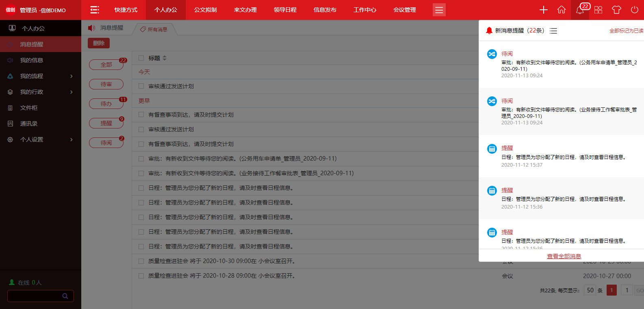Filter messages by 待办 category
This screenshot has width=644, height=309.
106,104
